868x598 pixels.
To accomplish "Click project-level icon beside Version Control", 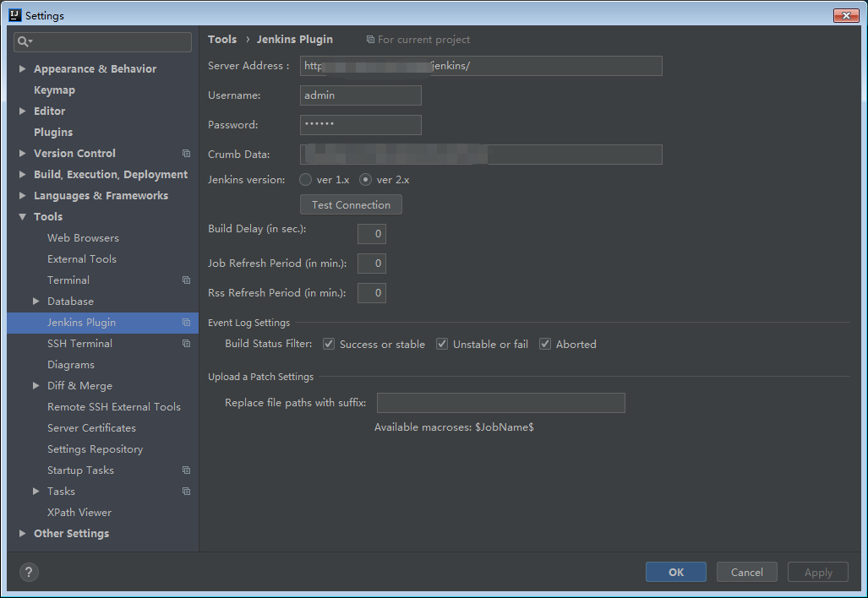I will (187, 153).
